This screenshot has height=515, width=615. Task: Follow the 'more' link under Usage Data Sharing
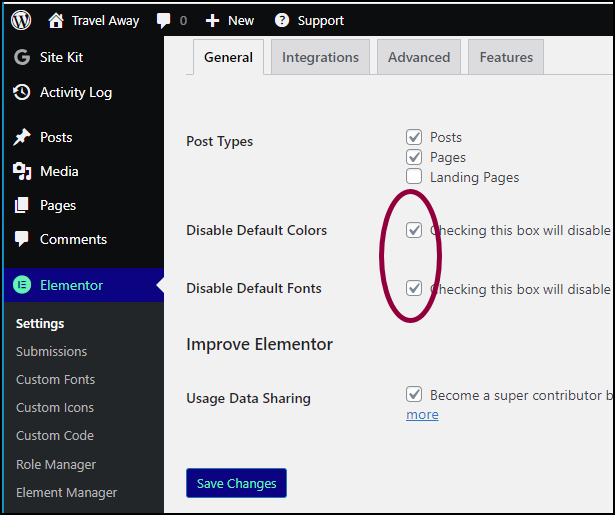point(422,415)
